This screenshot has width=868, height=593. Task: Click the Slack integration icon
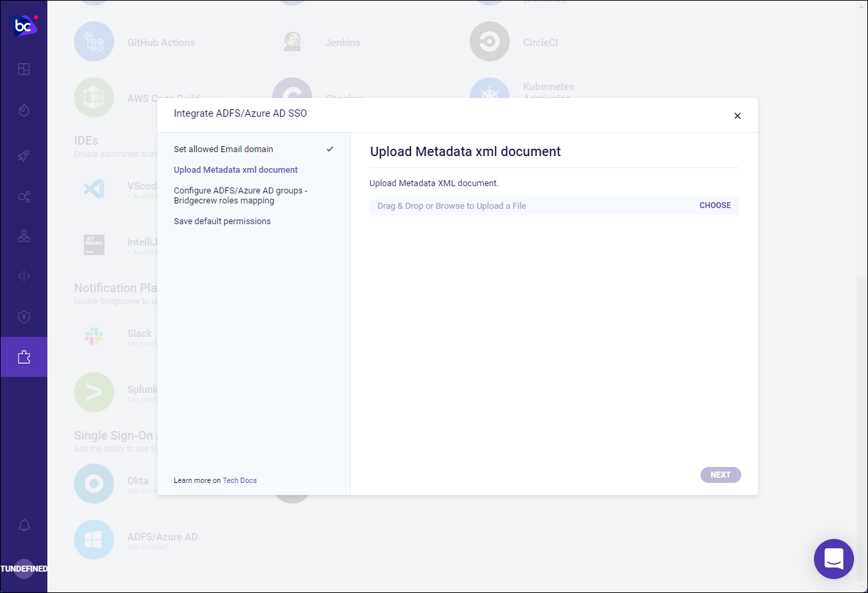(x=94, y=336)
